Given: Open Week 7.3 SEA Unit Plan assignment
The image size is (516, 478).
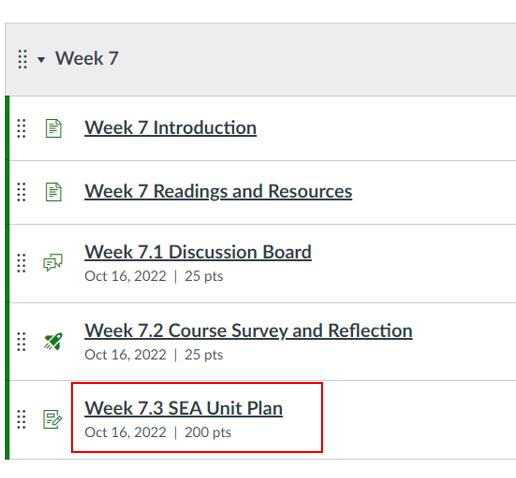Looking at the screenshot, I should pos(184,408).
